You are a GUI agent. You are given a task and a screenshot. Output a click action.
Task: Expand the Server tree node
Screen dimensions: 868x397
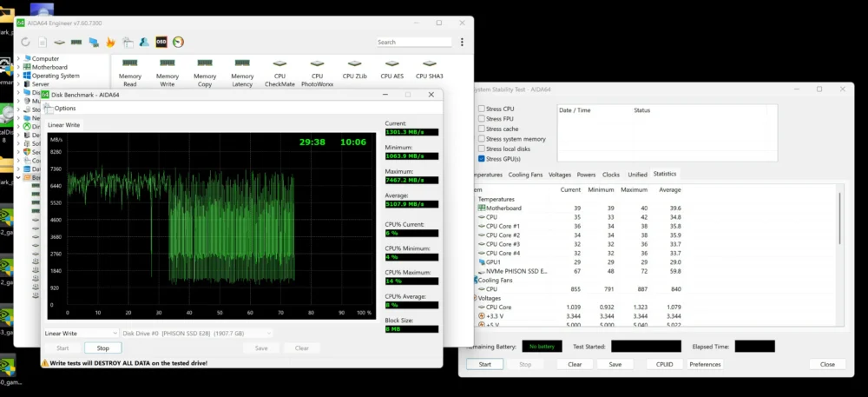coord(18,84)
